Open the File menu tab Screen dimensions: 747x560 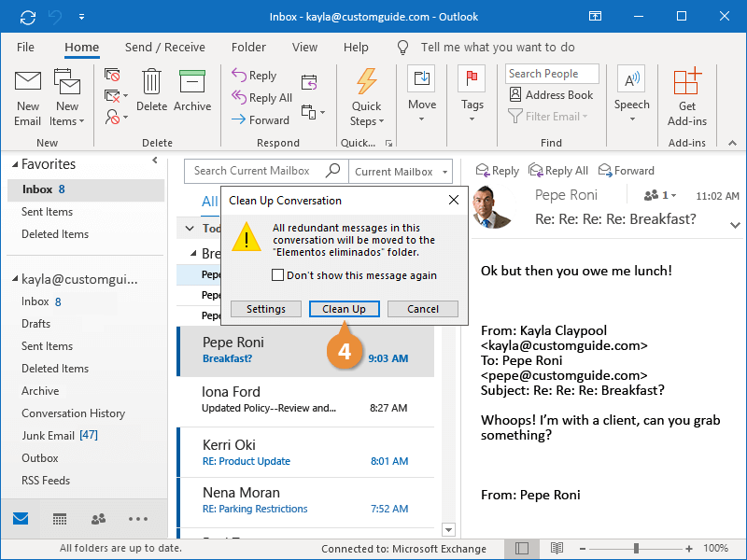25,48
